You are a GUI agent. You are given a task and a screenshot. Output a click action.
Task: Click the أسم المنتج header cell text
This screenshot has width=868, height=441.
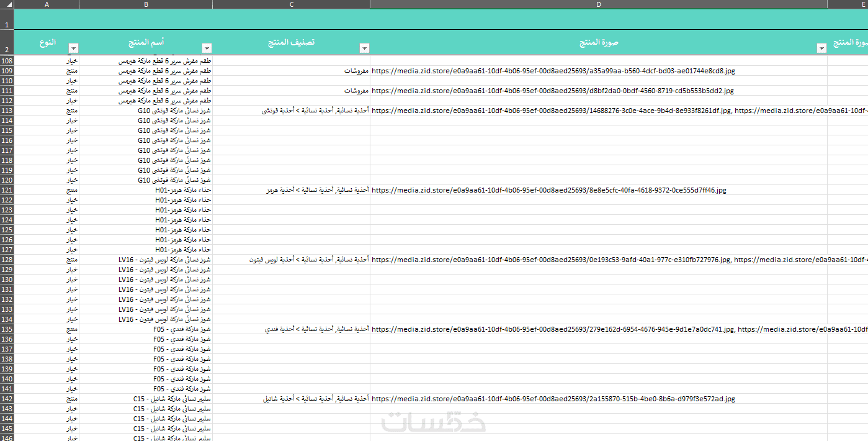point(146,42)
